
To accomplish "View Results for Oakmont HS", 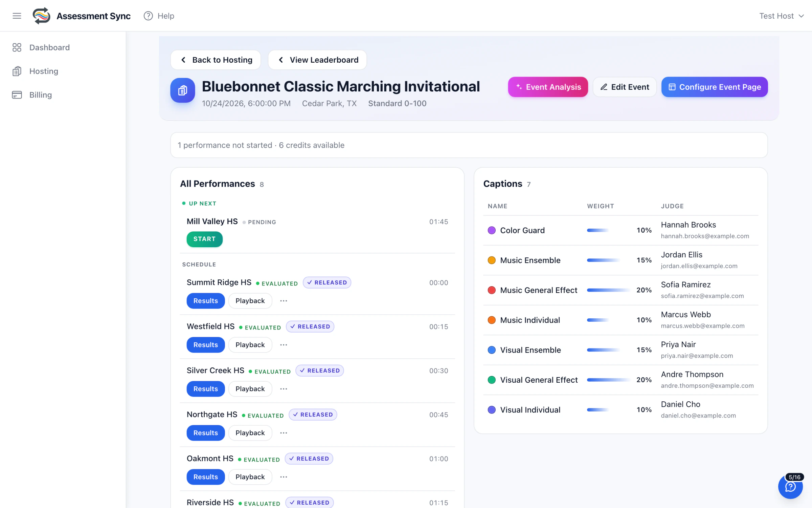I will pyautogui.click(x=206, y=477).
